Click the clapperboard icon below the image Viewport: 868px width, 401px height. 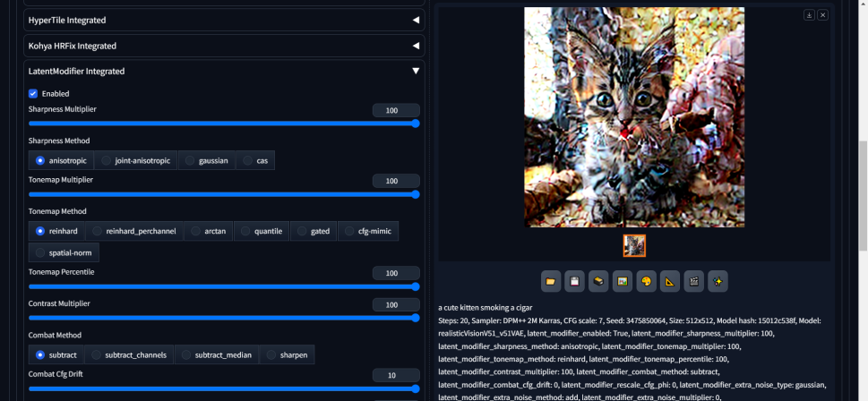pos(693,282)
